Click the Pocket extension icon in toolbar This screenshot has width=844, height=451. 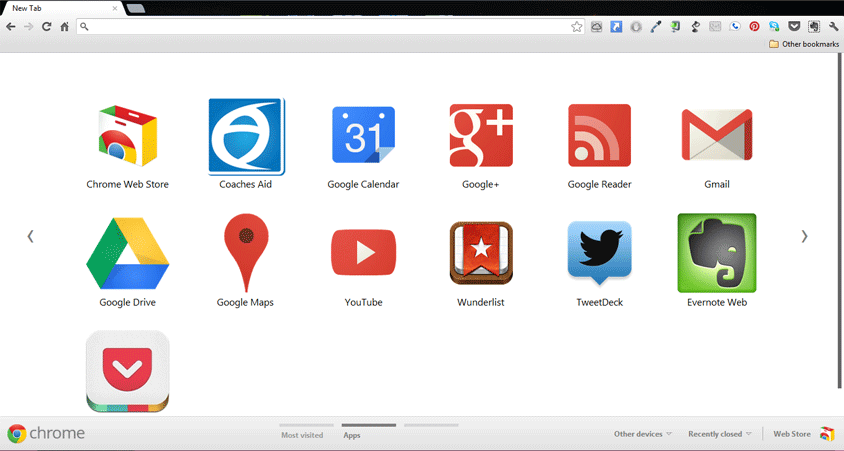point(794,27)
